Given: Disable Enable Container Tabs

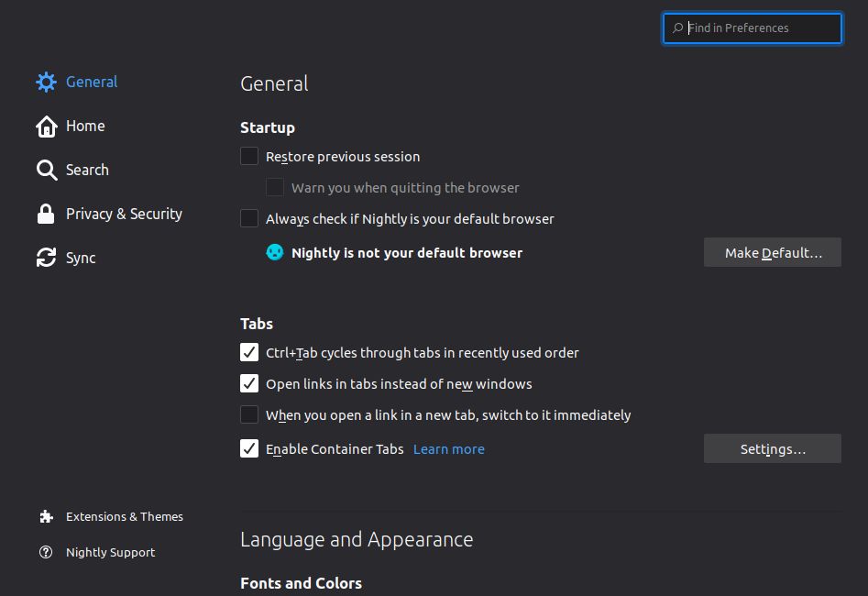Looking at the screenshot, I should click(248, 448).
